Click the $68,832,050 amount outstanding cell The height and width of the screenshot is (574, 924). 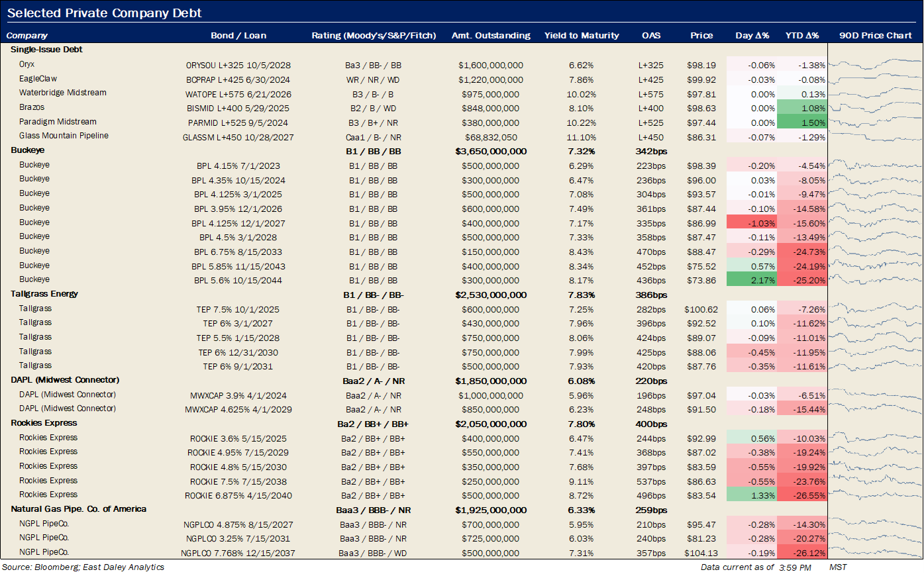(491, 137)
